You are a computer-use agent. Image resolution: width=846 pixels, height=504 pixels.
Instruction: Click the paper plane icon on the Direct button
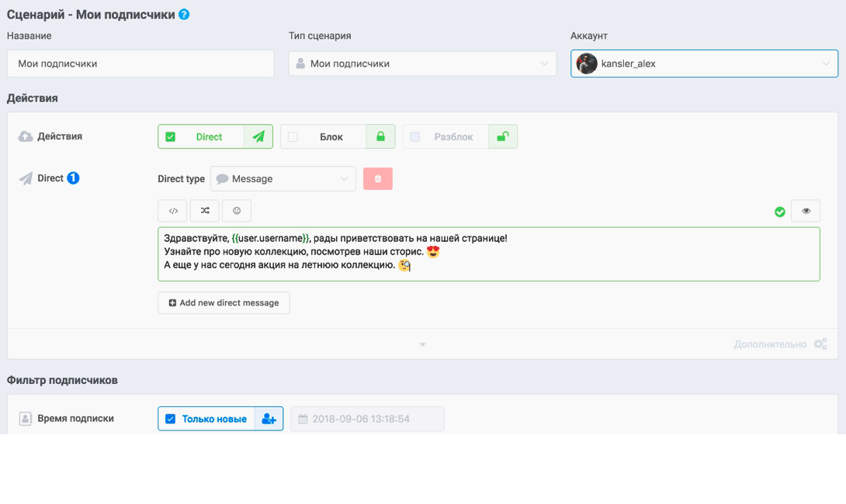coord(258,137)
